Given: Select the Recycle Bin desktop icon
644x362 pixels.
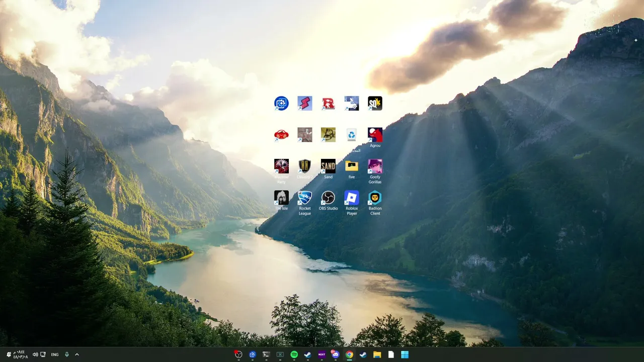Looking at the screenshot, I should pos(352,135).
